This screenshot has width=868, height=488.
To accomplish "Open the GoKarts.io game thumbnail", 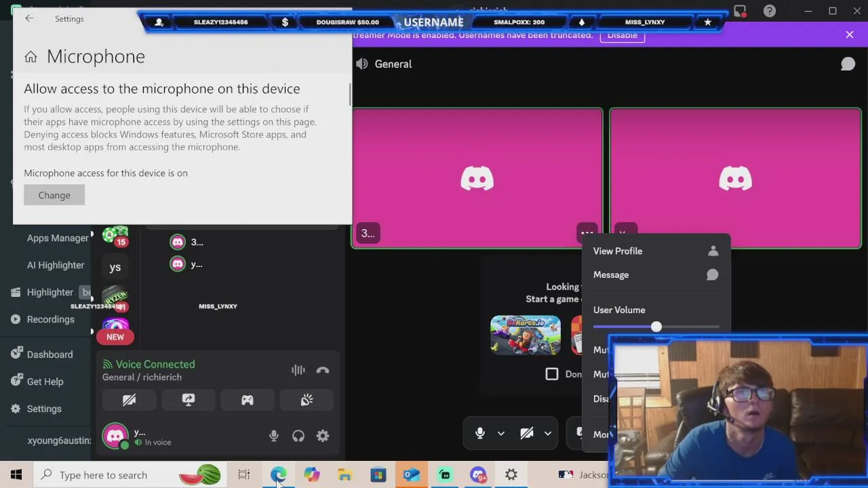I will 526,335.
